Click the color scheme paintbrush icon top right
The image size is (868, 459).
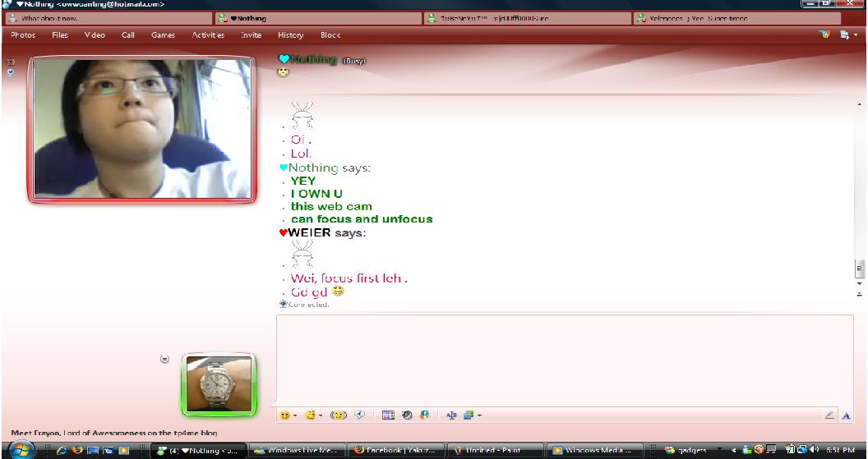pos(824,34)
